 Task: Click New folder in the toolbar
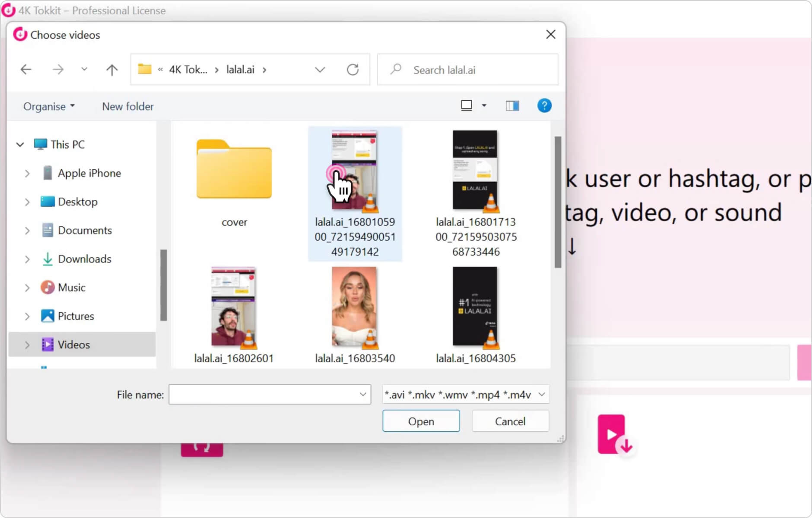pos(128,107)
